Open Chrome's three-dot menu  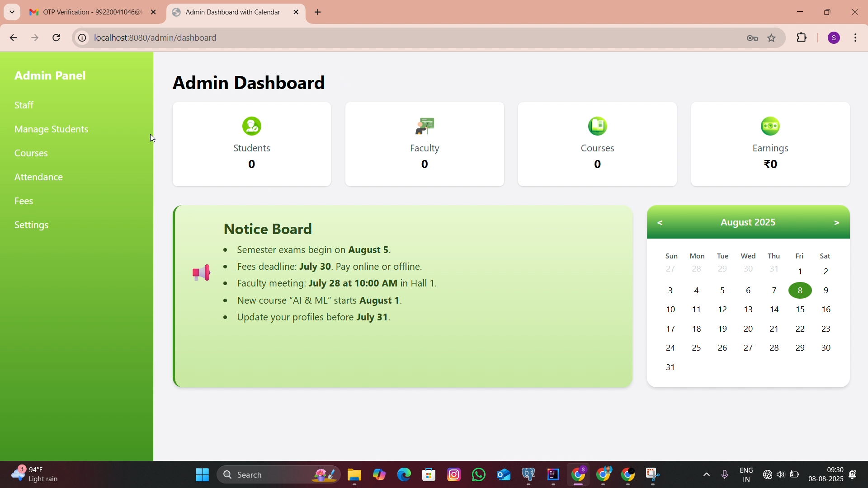tap(856, 38)
